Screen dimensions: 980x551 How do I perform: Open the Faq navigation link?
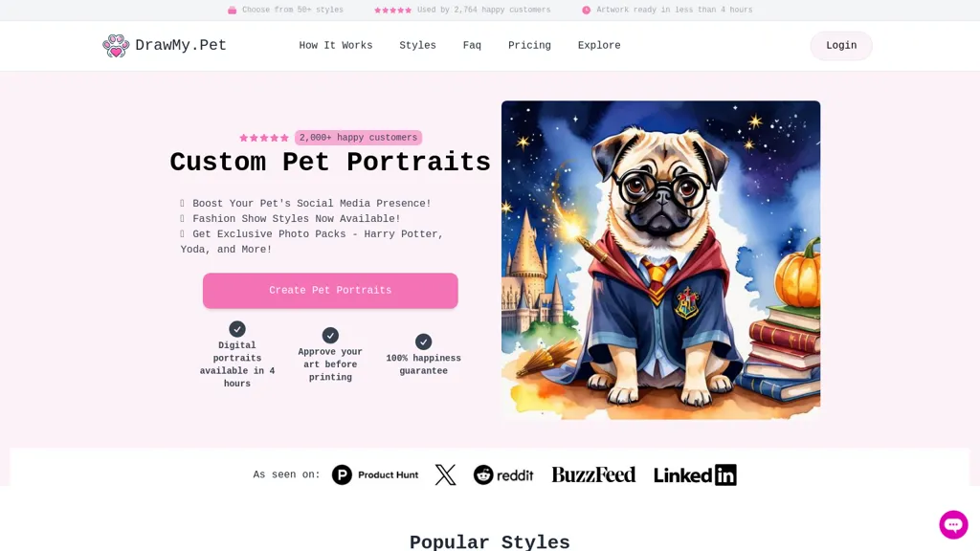472,46
